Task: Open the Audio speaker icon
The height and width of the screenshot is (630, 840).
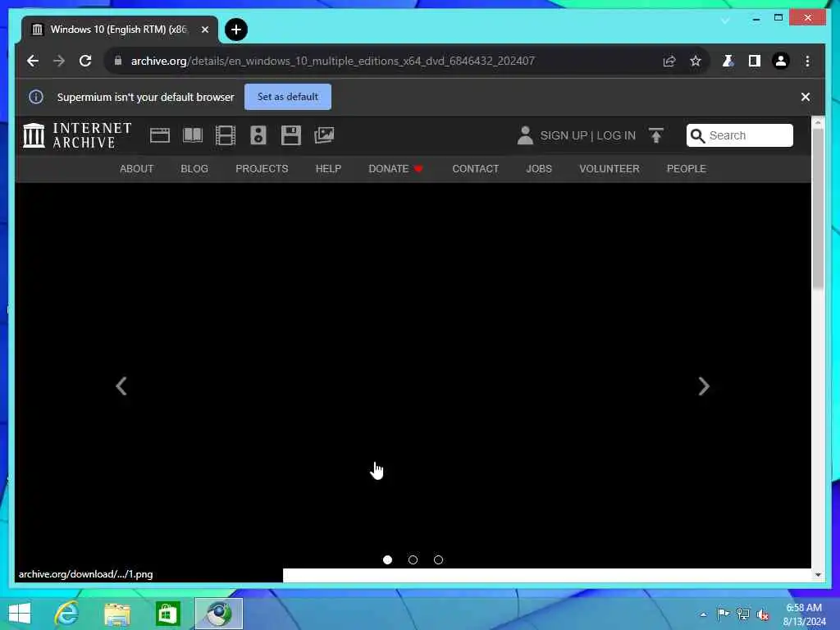Action: click(258, 135)
